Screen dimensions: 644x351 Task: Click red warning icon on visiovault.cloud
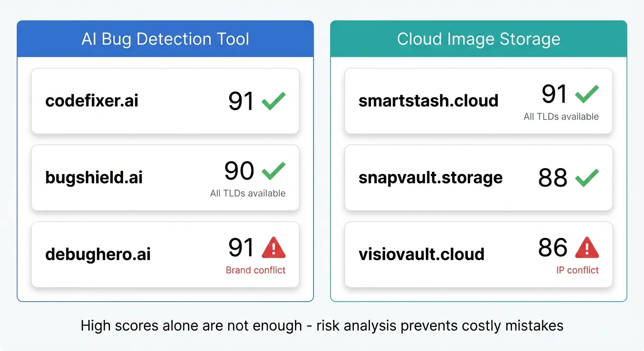(x=587, y=248)
